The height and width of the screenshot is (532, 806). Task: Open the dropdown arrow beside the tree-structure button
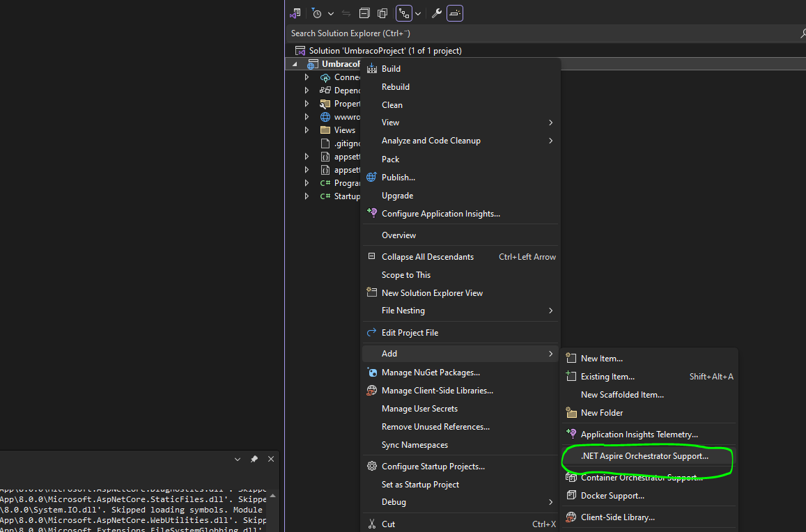(x=418, y=14)
